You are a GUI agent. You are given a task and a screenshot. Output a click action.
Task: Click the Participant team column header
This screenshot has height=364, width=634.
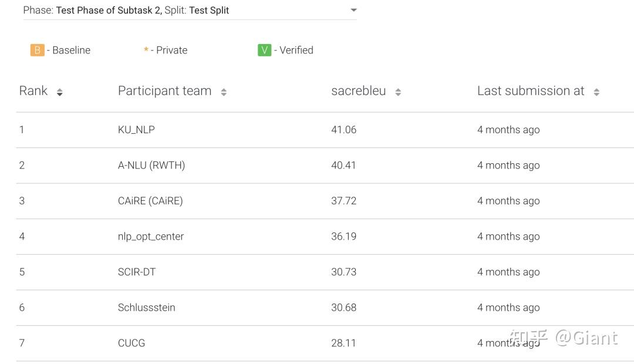point(164,91)
